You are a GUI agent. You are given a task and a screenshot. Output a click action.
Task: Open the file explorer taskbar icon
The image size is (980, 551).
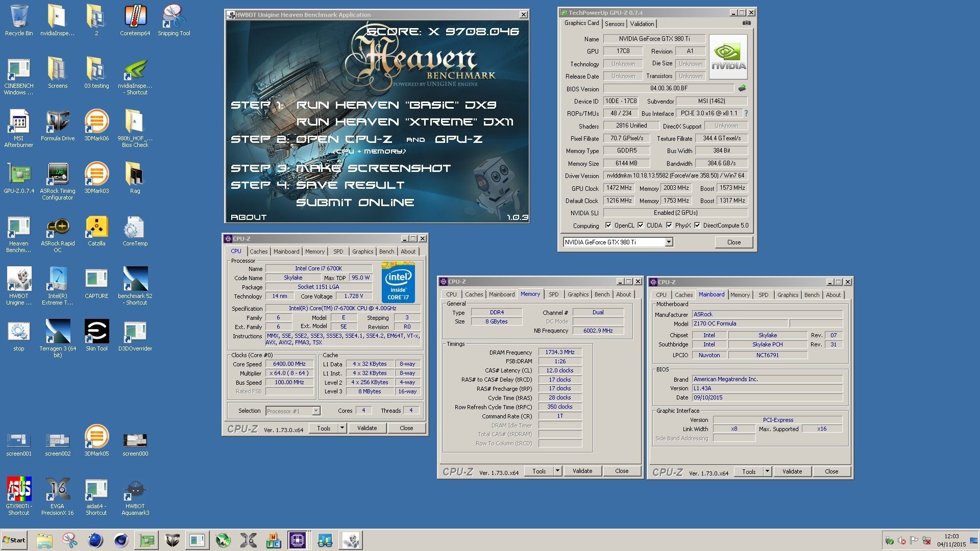click(x=44, y=540)
